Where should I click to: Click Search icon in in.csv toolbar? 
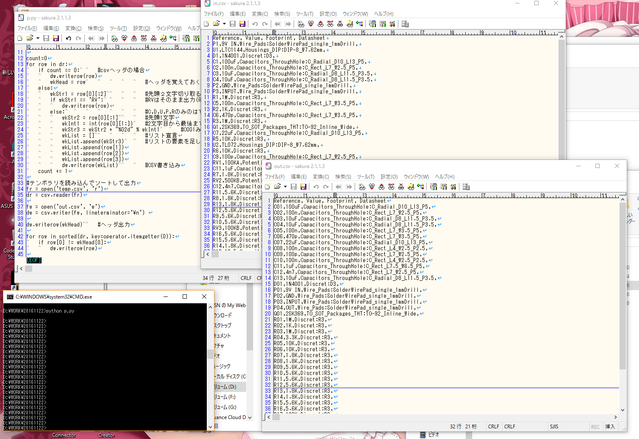point(301,24)
